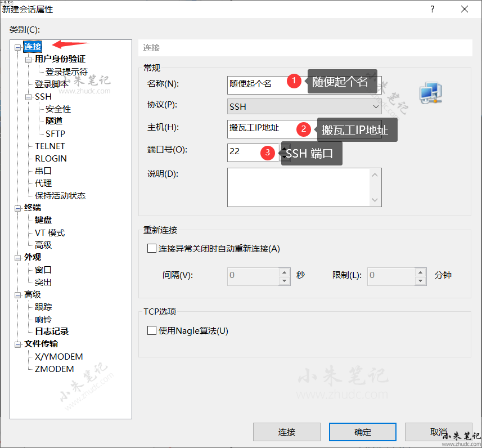Click the network computers session icon
The height and width of the screenshot is (448, 482).
430,92
